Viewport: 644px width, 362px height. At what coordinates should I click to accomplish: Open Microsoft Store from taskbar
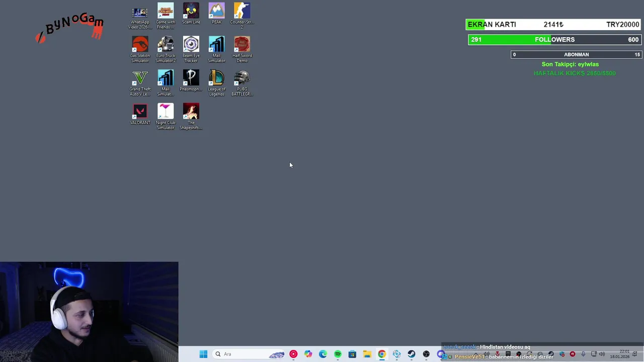[352, 354]
